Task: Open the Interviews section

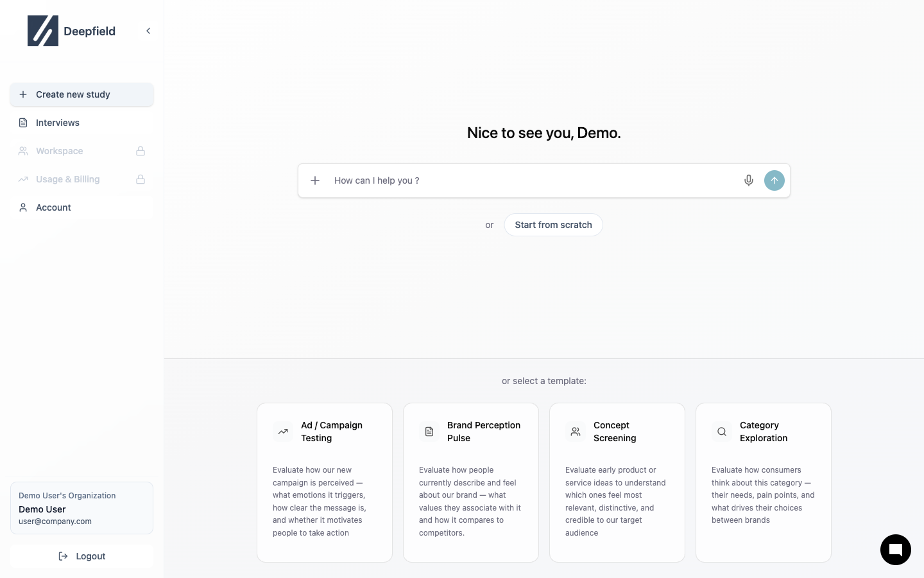Action: tap(58, 123)
